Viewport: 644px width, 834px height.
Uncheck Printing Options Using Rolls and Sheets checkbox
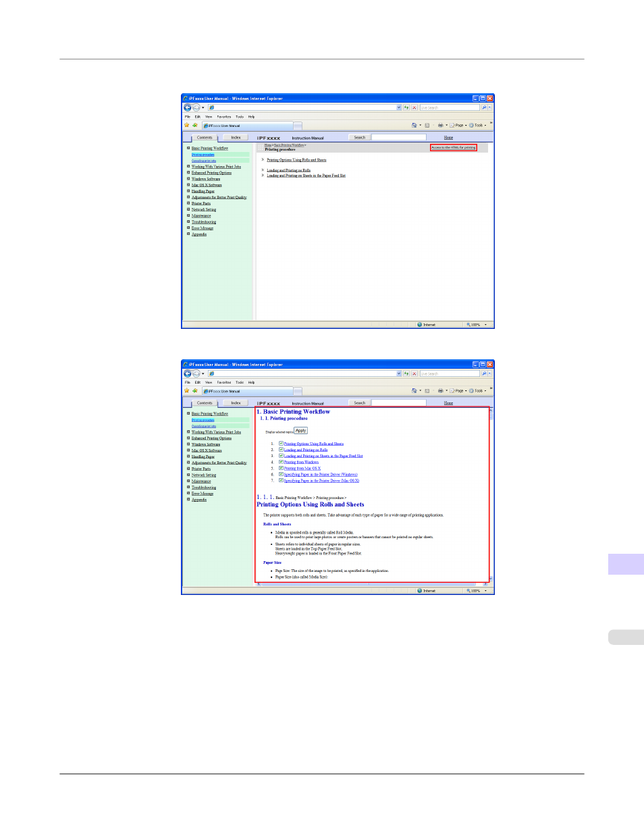[281, 444]
